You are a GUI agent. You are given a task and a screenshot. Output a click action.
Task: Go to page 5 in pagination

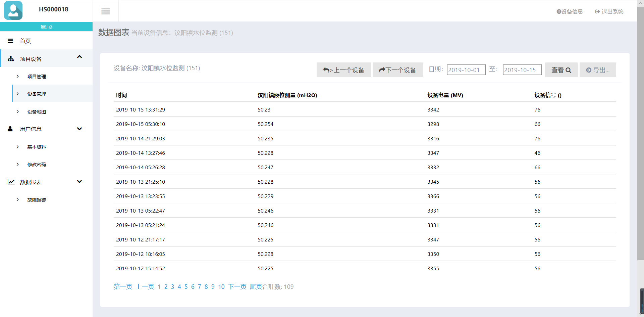[x=186, y=287]
